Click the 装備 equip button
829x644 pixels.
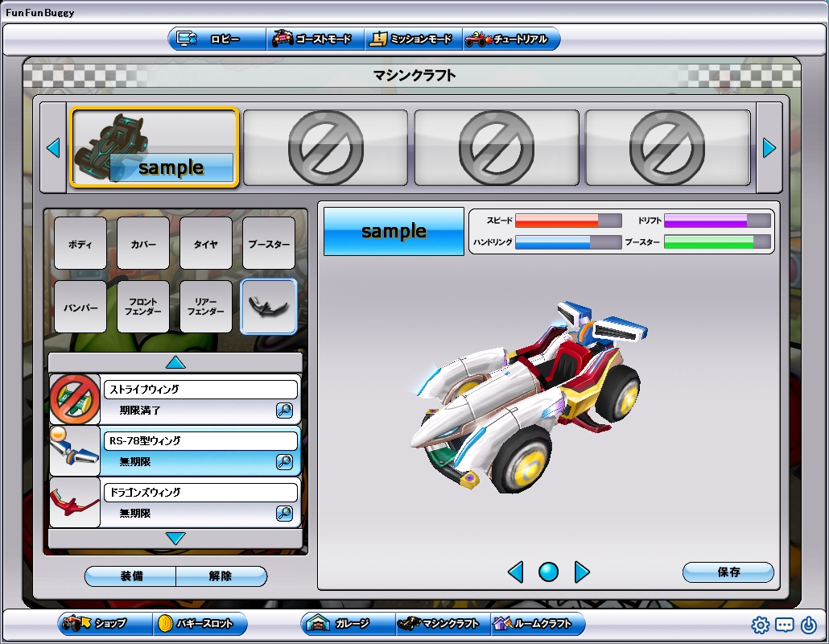[130, 576]
